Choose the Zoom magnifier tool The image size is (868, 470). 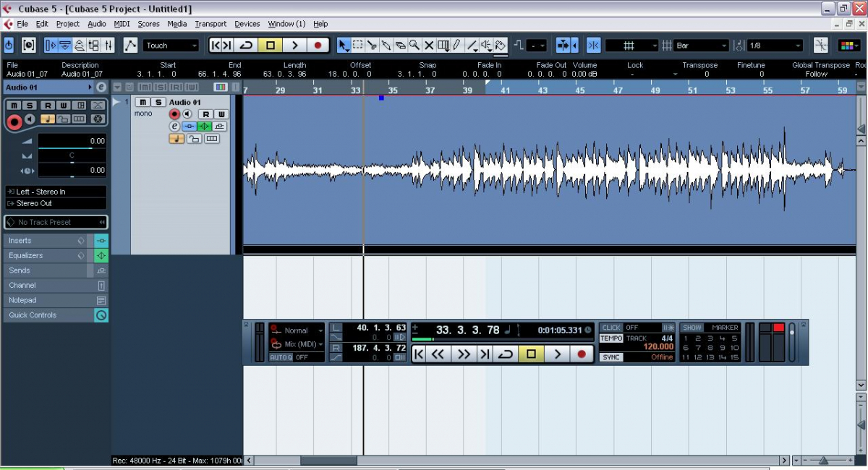pyautogui.click(x=414, y=46)
